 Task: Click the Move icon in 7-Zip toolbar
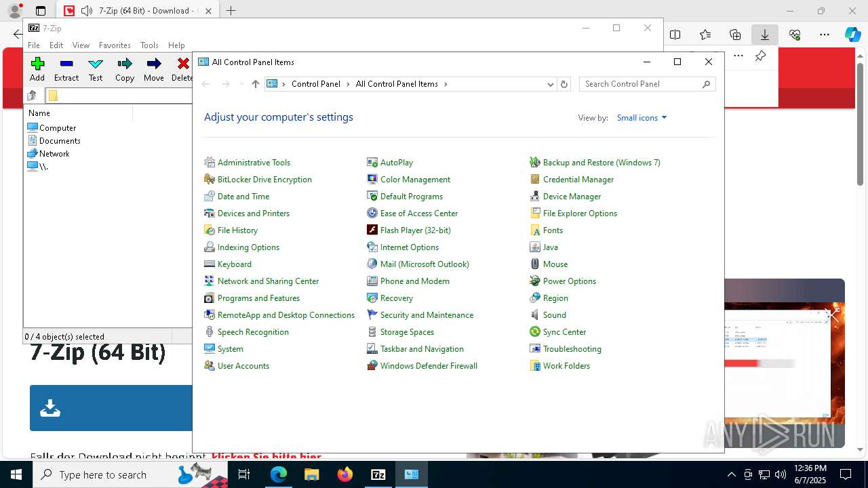pos(154,64)
